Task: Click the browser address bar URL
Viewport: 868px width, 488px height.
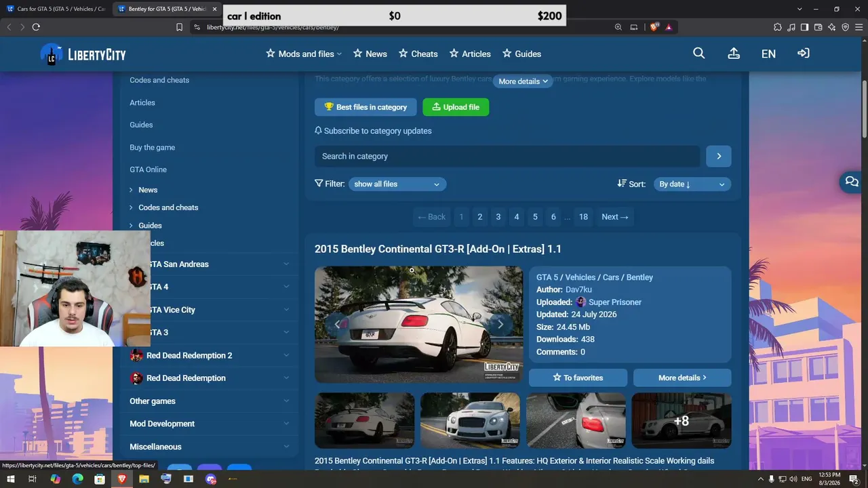Action: [x=273, y=27]
